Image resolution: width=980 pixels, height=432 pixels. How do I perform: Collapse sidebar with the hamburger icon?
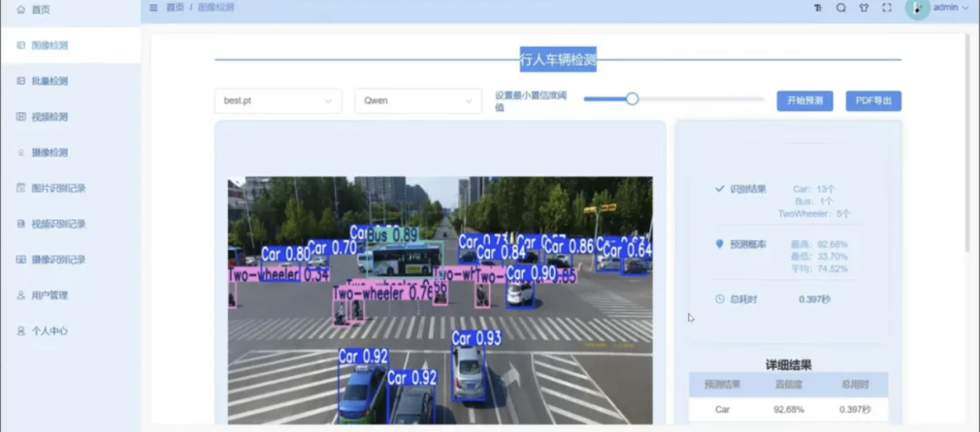coord(153,7)
